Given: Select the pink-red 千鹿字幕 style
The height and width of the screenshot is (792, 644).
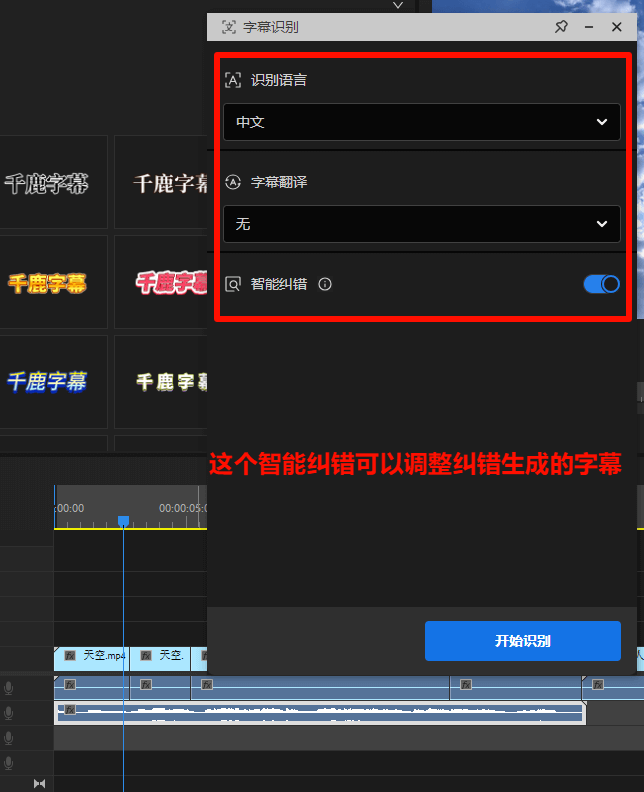Looking at the screenshot, I should tap(161, 282).
